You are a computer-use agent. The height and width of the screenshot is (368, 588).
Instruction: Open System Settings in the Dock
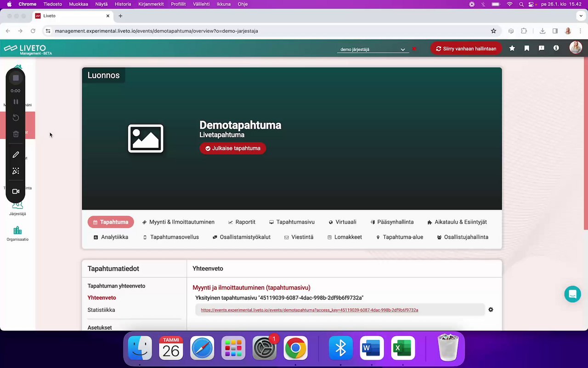(x=265, y=348)
